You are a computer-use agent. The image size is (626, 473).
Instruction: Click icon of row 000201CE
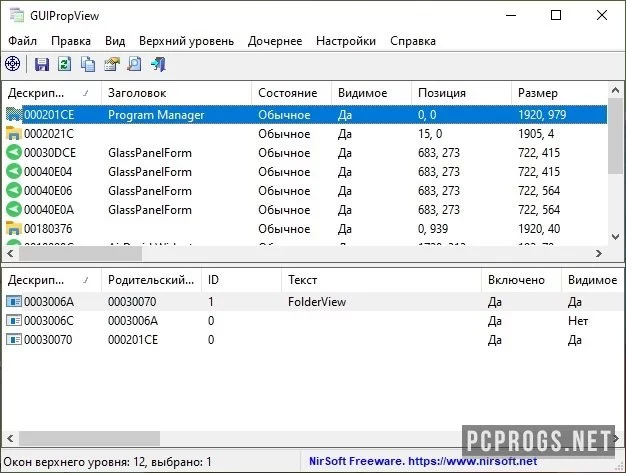click(x=14, y=115)
